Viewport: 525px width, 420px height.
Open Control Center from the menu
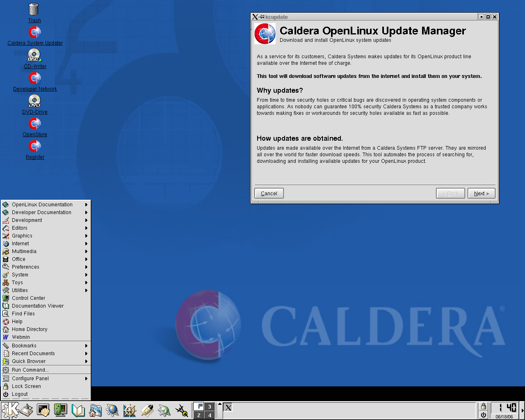tap(28, 298)
